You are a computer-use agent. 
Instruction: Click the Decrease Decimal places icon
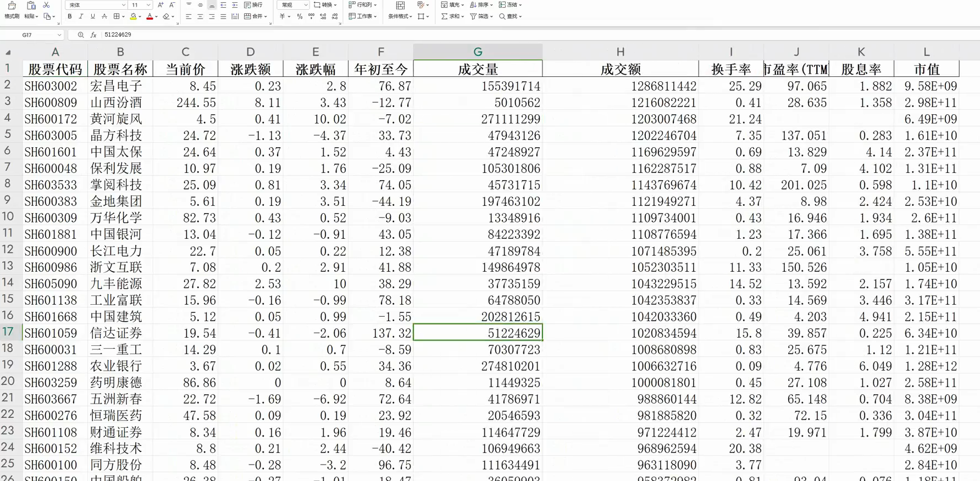click(335, 16)
